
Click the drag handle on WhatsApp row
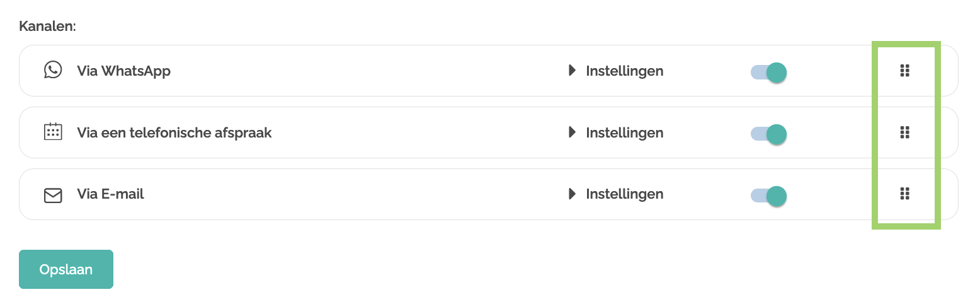pyautogui.click(x=904, y=71)
